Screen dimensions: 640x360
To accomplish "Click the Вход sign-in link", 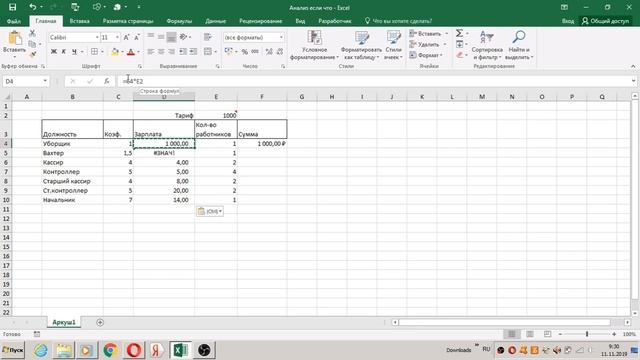I will [x=568, y=21].
